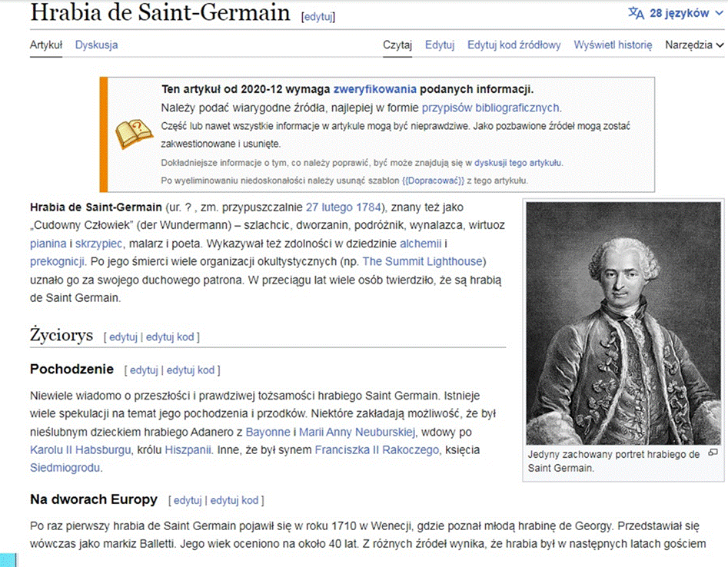Viewport: 728px width, 567px height.
Task: Select the Czytaj tab
Action: point(397,45)
